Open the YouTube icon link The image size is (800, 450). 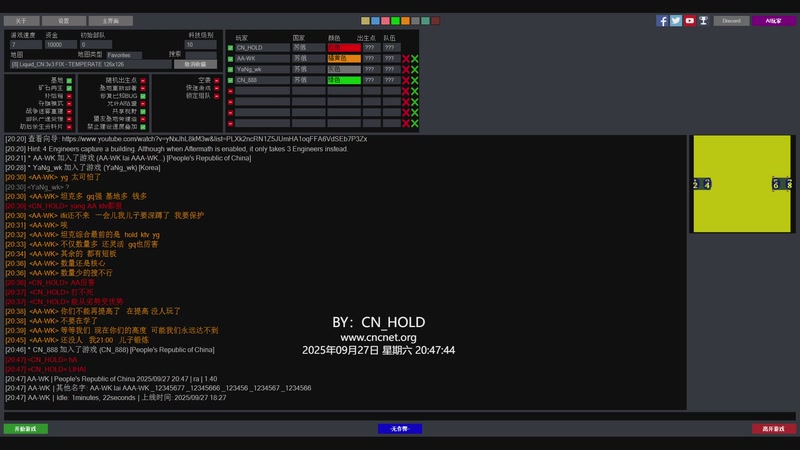pos(689,21)
